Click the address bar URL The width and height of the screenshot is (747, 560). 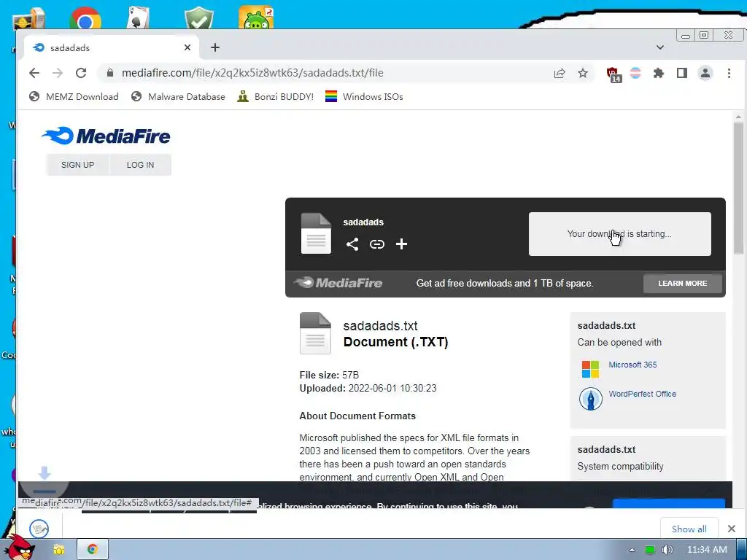pyautogui.click(x=252, y=73)
